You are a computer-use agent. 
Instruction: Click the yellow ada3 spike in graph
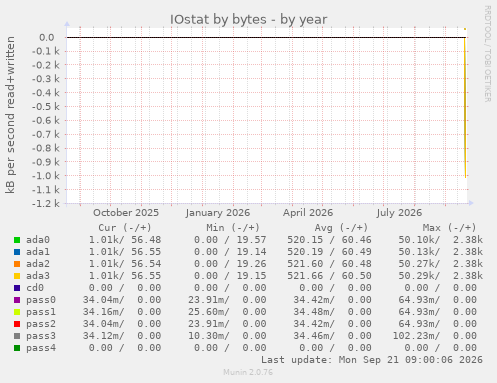point(465,107)
